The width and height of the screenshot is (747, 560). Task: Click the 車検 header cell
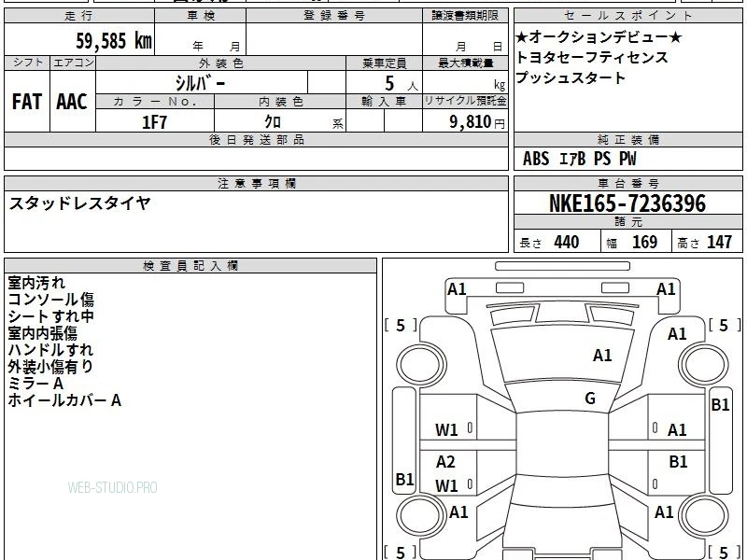[x=200, y=16]
